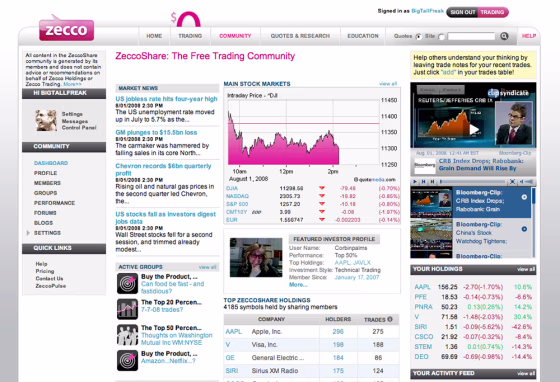Screen dimensions: 560x382
Task: Click inside the search input field
Action: pyautogui.click(x=471, y=36)
